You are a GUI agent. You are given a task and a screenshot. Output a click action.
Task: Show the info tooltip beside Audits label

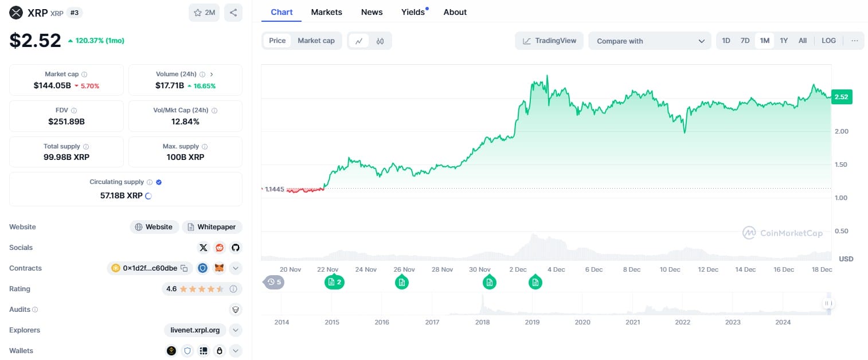(35, 310)
